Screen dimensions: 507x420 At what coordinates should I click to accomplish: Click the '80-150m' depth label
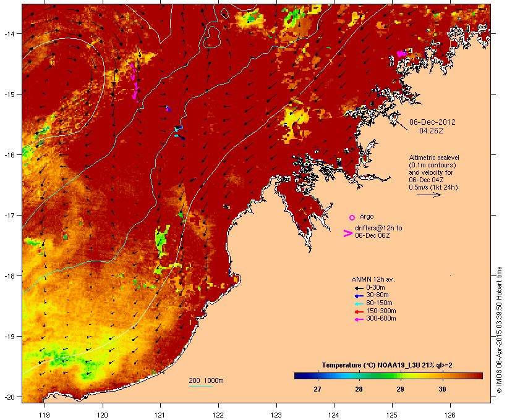(379, 303)
